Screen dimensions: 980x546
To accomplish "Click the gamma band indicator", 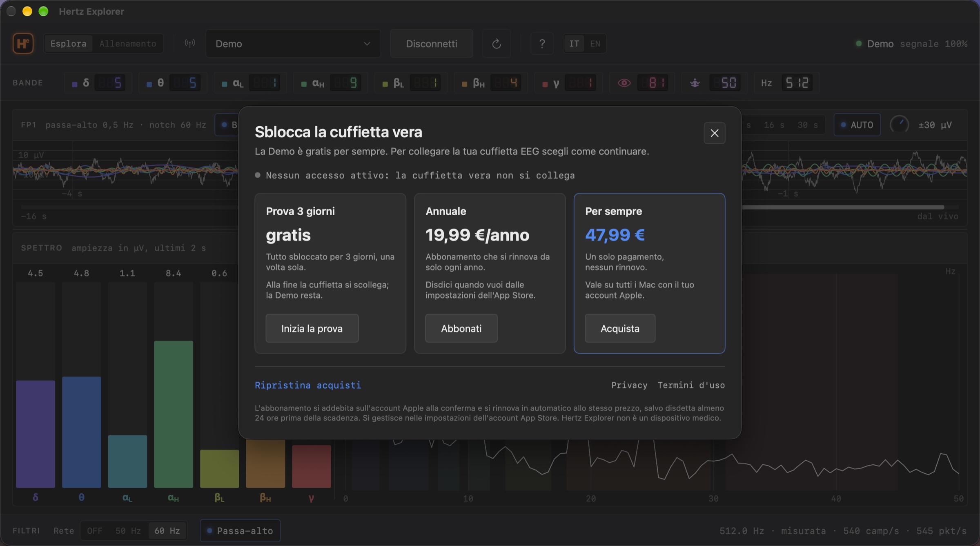I will click(x=568, y=83).
